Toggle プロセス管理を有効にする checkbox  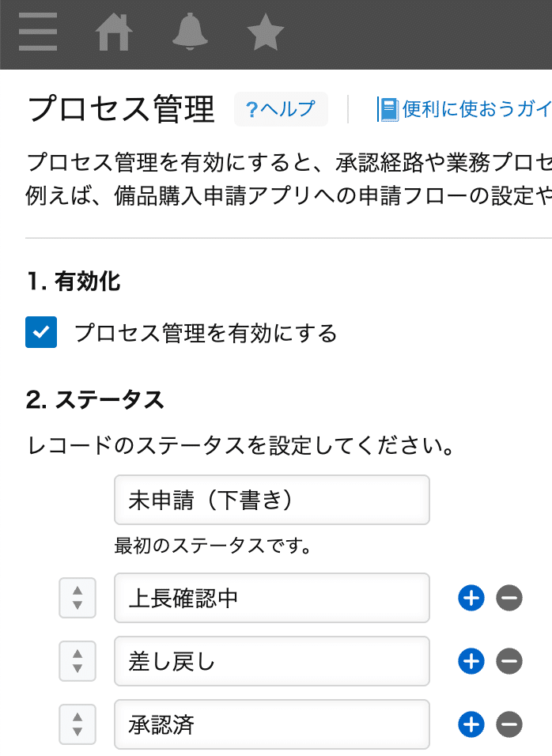(41, 332)
